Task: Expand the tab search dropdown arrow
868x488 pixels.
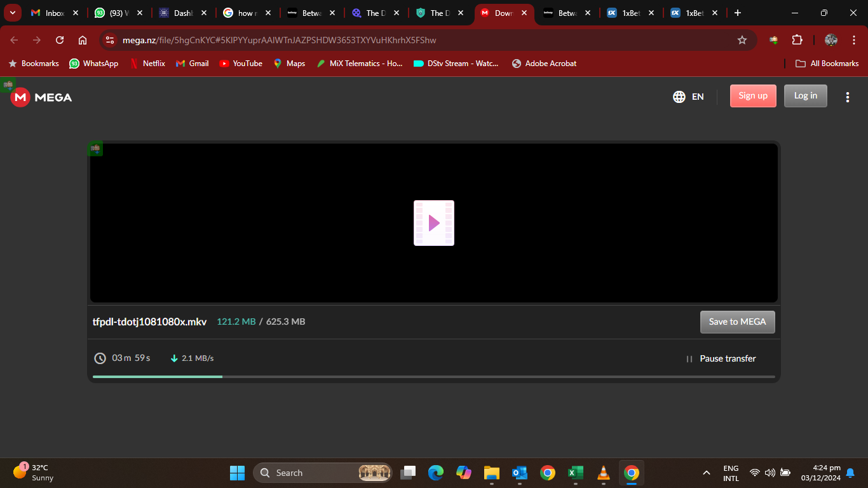Action: [12, 13]
